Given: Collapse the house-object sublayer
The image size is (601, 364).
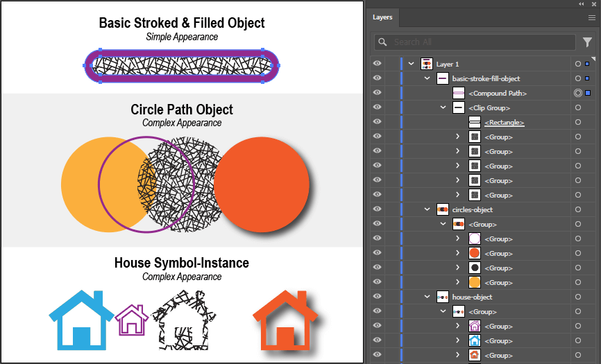Looking at the screenshot, I should coord(427,297).
